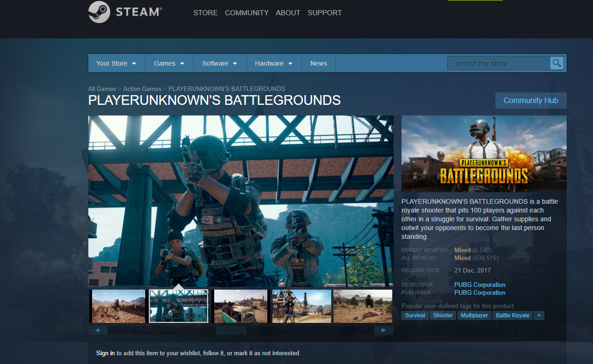The image size is (593, 364).
Task: Click the Steam logo icon
Action: tap(98, 12)
